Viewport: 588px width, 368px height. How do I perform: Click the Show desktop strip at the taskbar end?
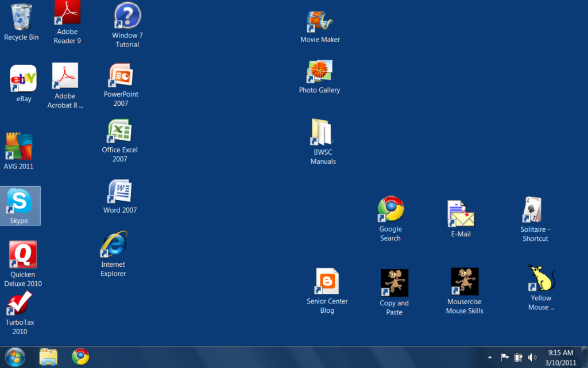point(584,357)
